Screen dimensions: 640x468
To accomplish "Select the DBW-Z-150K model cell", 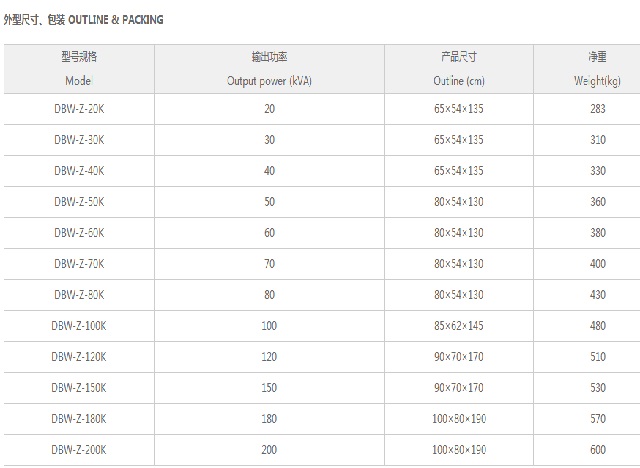I will click(79, 388).
